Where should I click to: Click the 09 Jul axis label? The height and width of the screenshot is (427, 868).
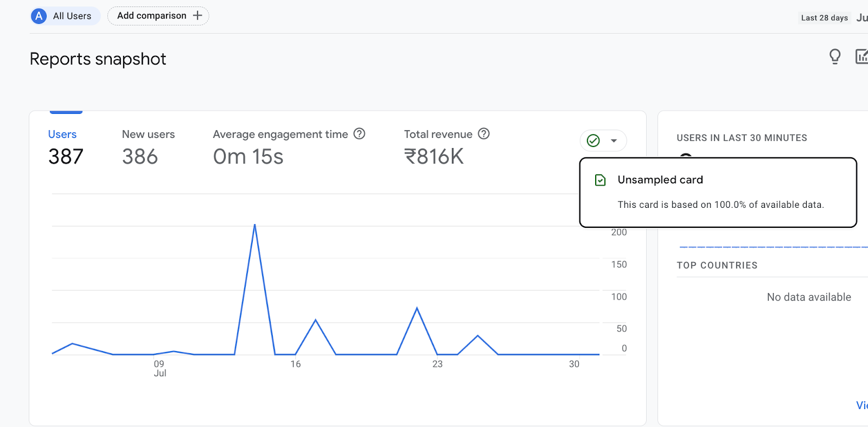[159, 368]
